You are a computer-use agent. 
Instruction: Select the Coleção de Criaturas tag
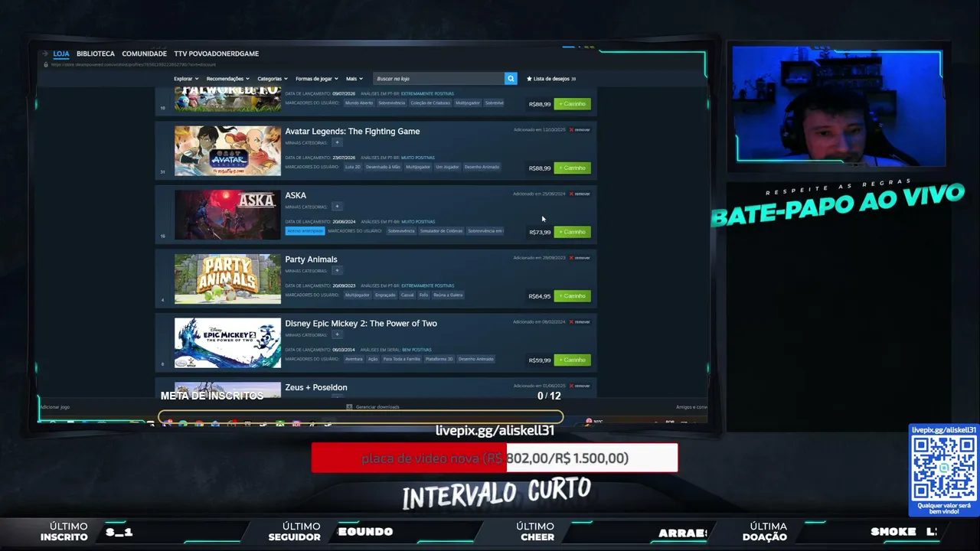(430, 103)
